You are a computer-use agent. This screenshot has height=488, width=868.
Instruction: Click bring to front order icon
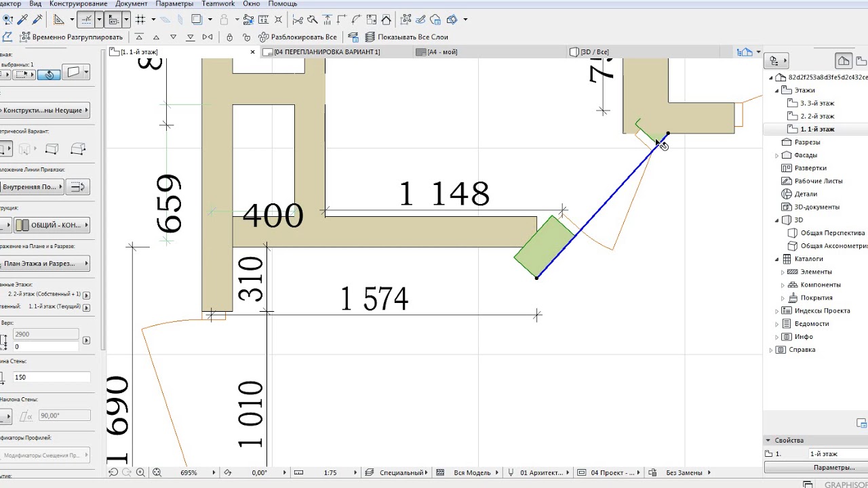click(x=139, y=37)
